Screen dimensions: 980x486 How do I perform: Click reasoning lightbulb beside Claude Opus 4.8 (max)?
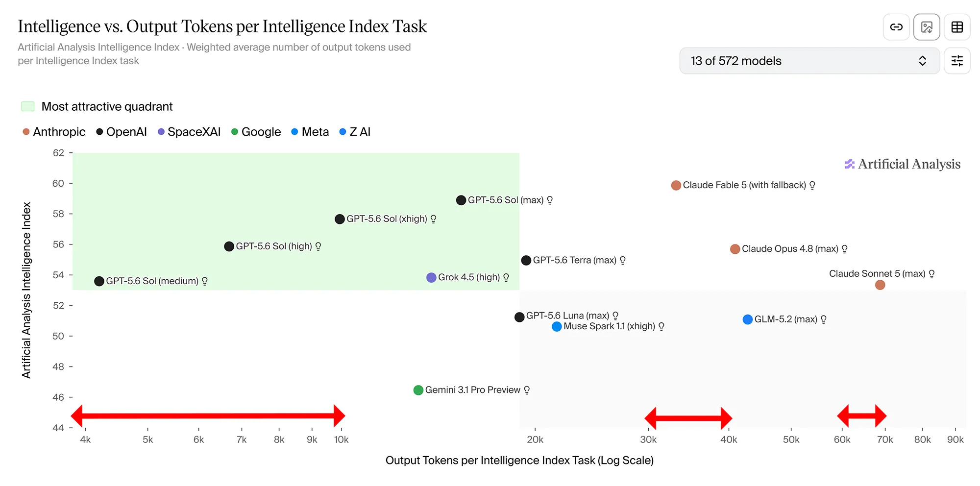[845, 249]
